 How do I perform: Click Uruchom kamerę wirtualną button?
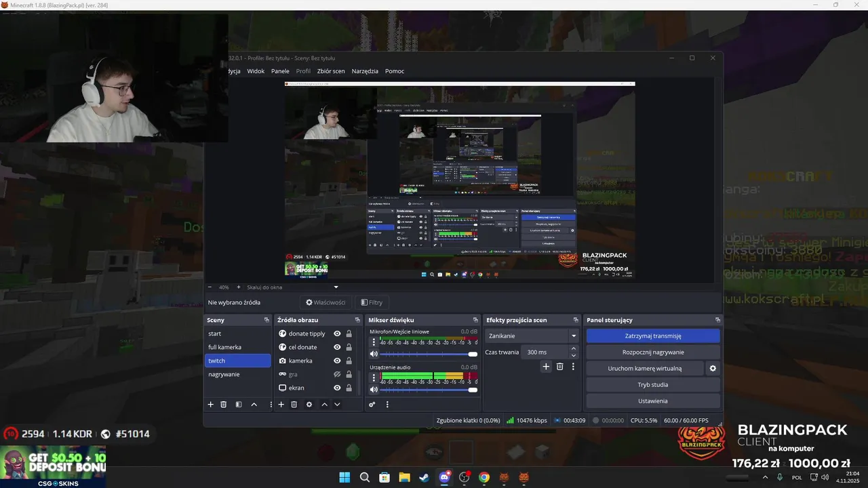[x=645, y=369]
